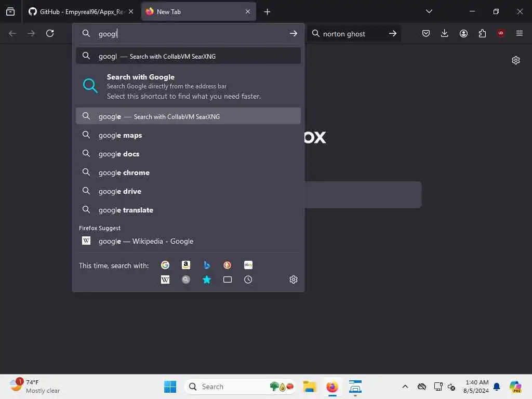Image resolution: width=532 pixels, height=399 pixels.
Task: Select the New Tab tab
Action: coord(198,11)
